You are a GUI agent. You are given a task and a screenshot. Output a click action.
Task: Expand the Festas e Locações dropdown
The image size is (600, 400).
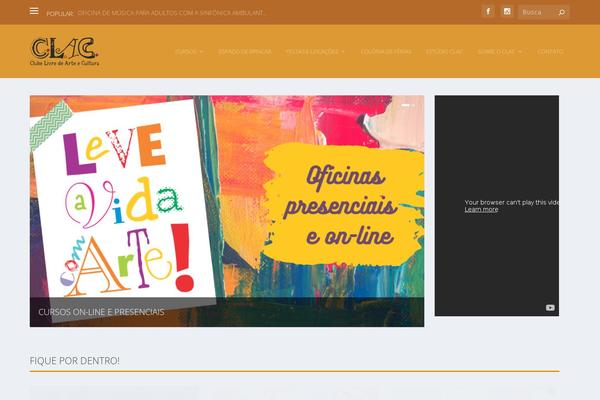pyautogui.click(x=315, y=51)
